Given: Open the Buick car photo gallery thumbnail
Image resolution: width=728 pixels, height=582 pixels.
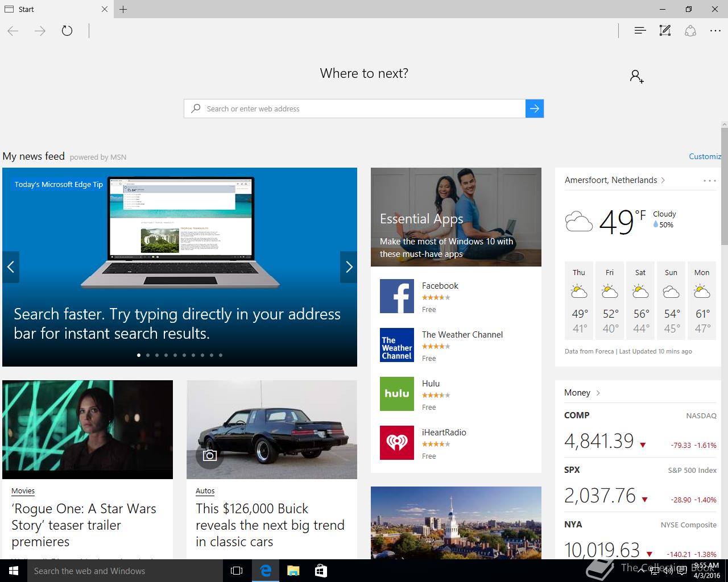Looking at the screenshot, I should pos(272,430).
